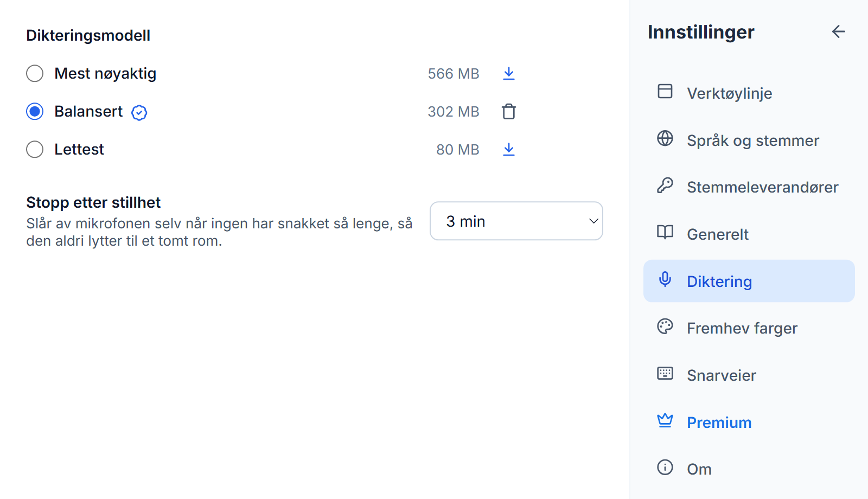Image resolution: width=868 pixels, height=499 pixels.
Task: Download the Lettest 80 MB model
Action: click(x=508, y=149)
